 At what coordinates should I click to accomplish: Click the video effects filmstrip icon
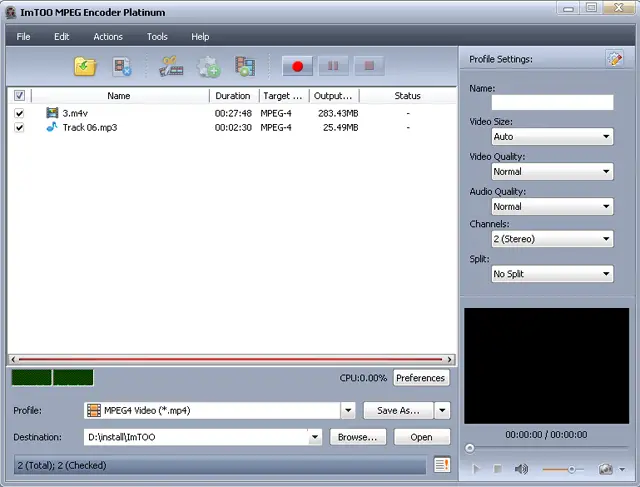tap(245, 67)
